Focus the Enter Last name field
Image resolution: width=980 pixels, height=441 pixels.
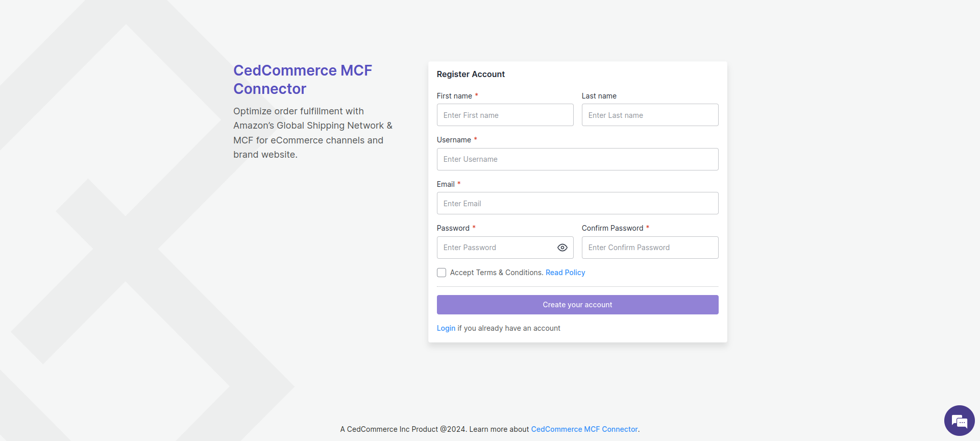point(650,115)
